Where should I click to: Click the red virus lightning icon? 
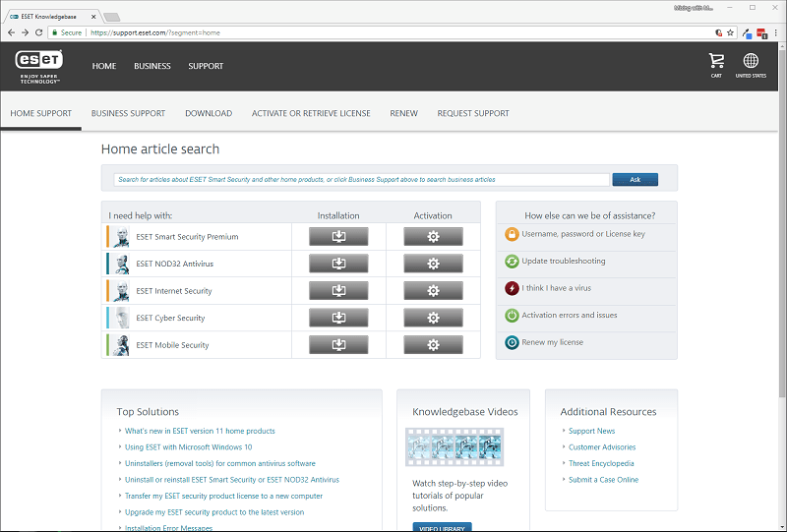(x=512, y=288)
